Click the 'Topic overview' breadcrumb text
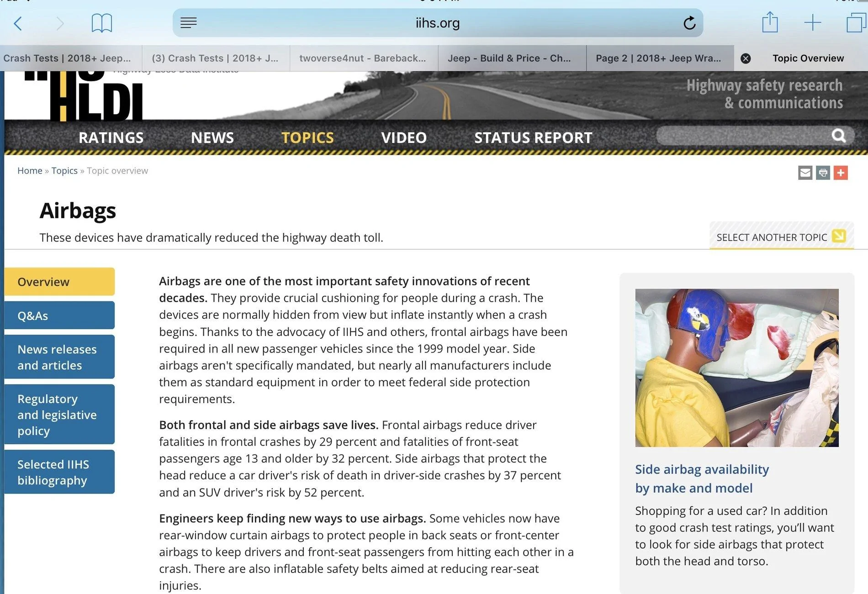 coord(117,171)
